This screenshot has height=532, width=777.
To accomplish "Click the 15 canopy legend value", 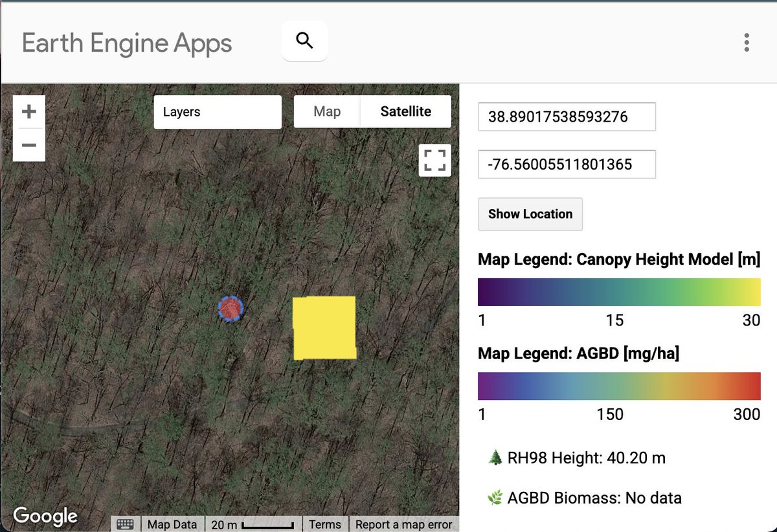I will point(614,320).
